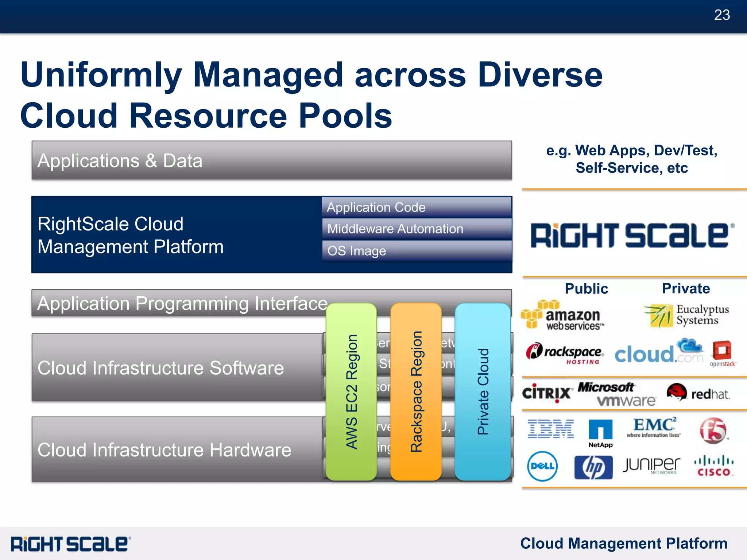Select the blue Private Cloud column
Image resolution: width=747 pixels, height=560 pixels.
pyautogui.click(x=482, y=391)
